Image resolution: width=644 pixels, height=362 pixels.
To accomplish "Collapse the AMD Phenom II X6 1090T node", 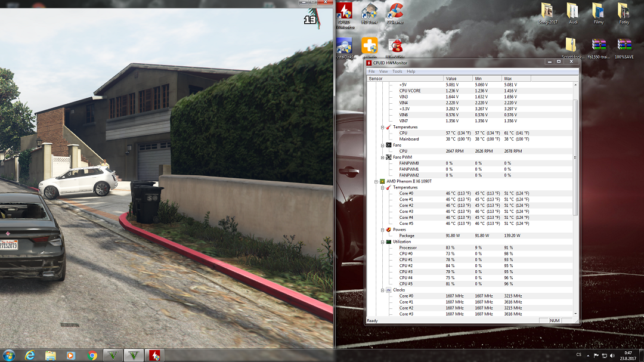I will 376,182.
